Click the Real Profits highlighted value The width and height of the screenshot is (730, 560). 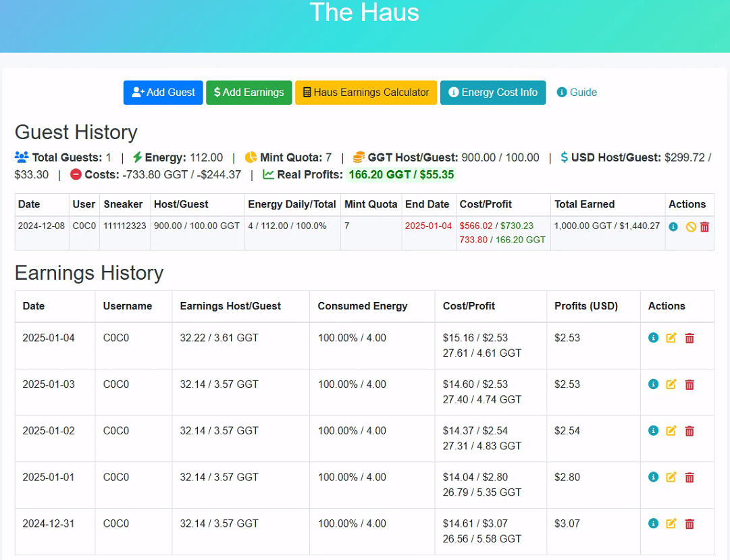401,175
